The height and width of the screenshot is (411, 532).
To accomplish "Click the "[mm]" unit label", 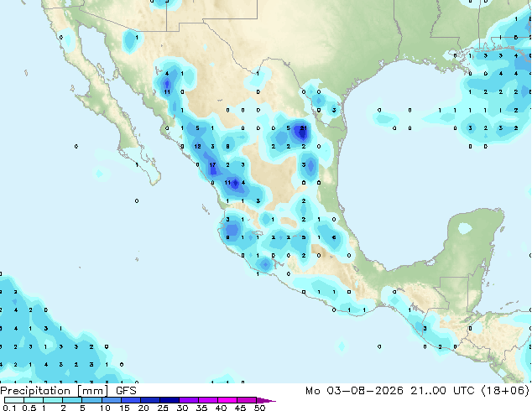I will click(x=93, y=391).
